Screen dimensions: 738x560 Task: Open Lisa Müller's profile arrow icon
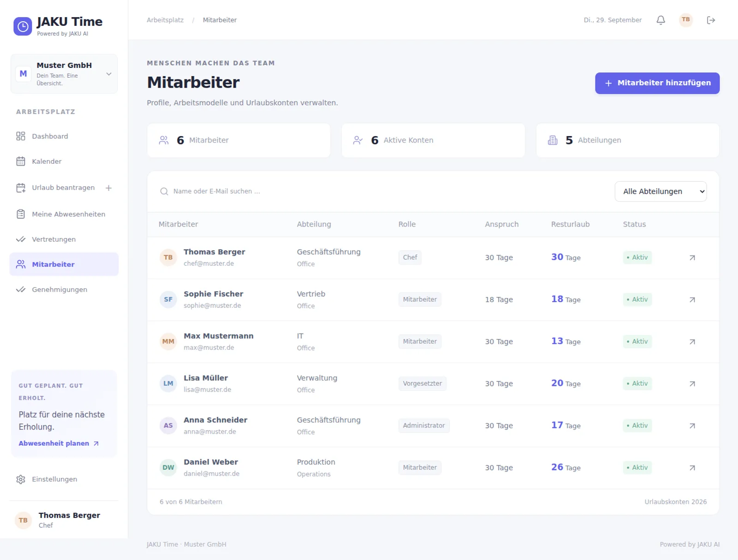(x=692, y=384)
